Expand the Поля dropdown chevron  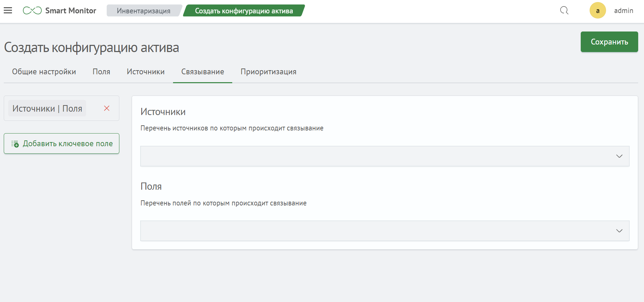pyautogui.click(x=619, y=231)
